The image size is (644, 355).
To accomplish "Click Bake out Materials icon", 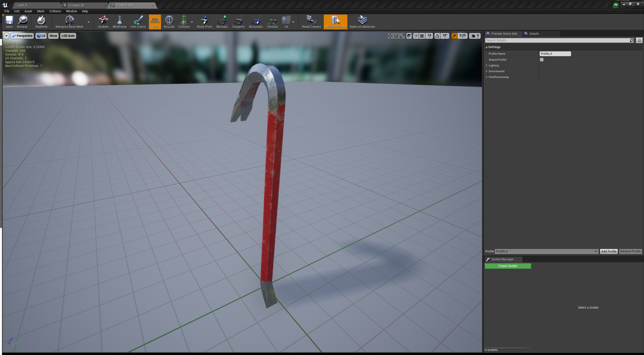I will (x=362, y=22).
